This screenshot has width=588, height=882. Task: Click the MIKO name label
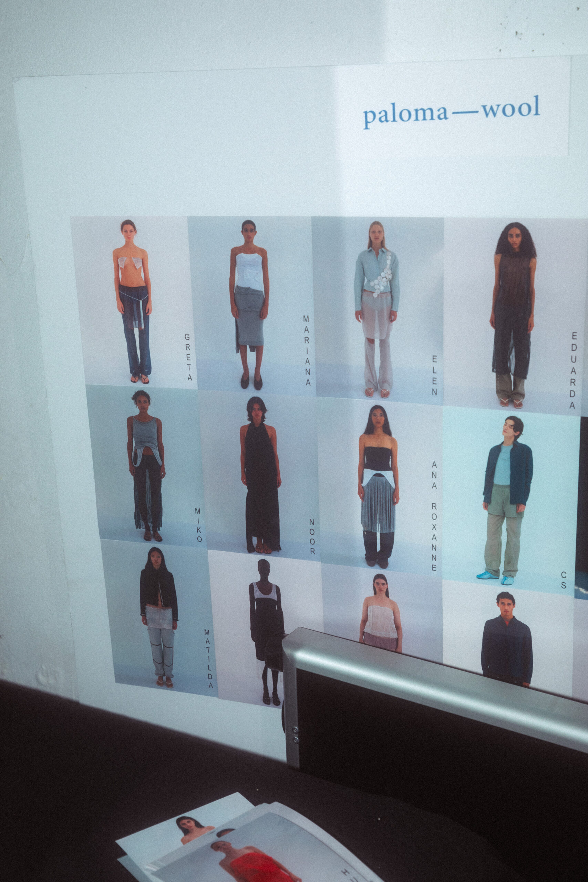198,525
